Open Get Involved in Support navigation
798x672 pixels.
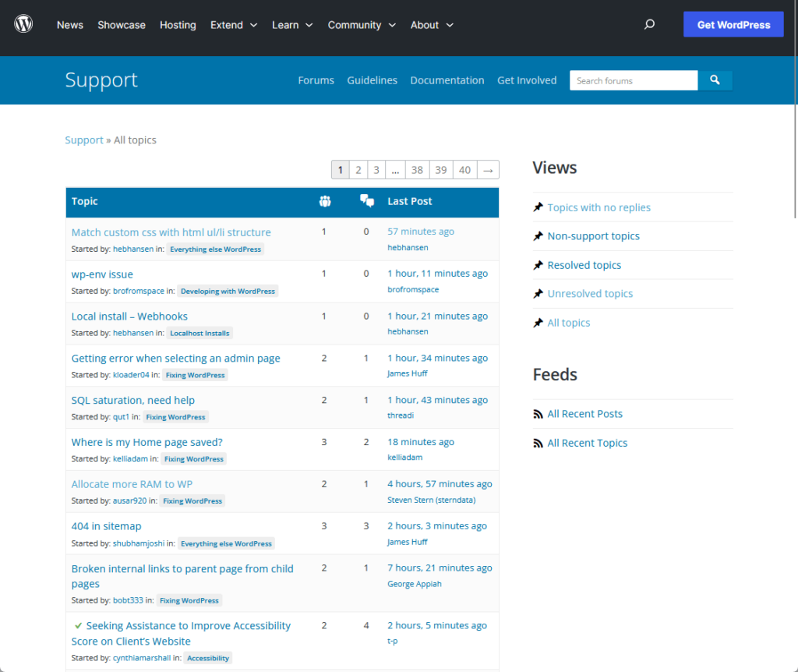527,80
